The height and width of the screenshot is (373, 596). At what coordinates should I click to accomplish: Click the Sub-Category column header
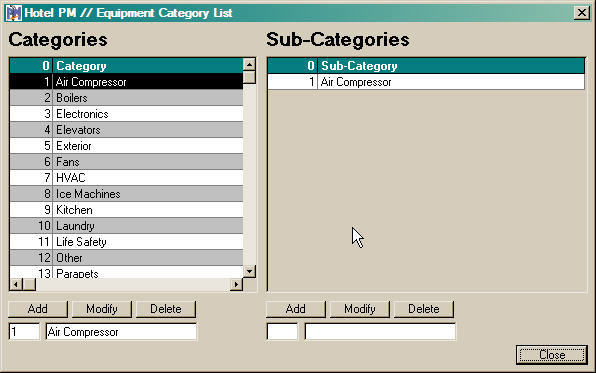coord(451,66)
